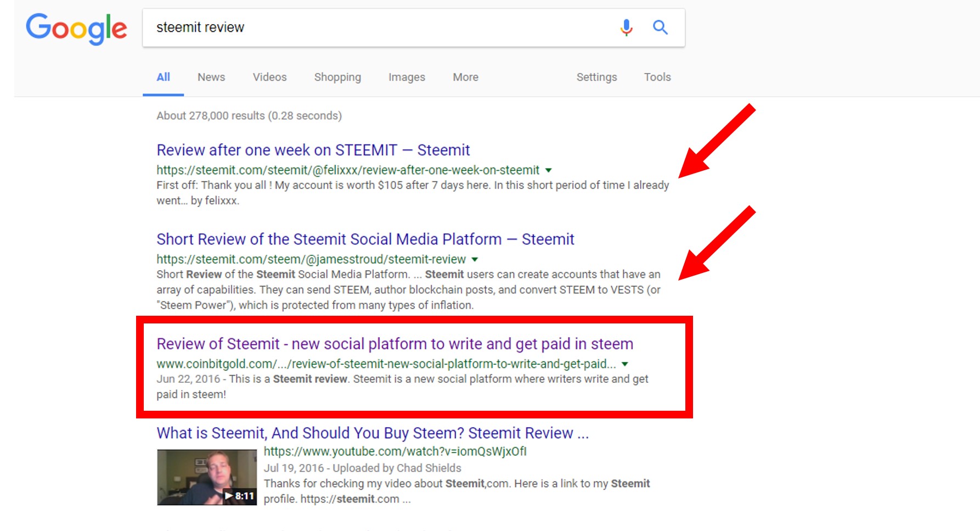Expand dropdown arrow beside felixxx result URL

coord(548,170)
